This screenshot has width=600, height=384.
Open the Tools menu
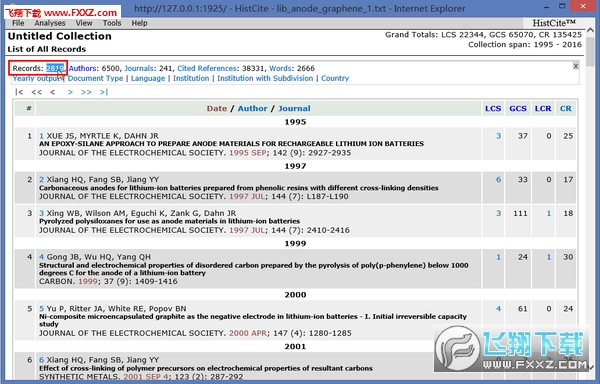click(112, 23)
